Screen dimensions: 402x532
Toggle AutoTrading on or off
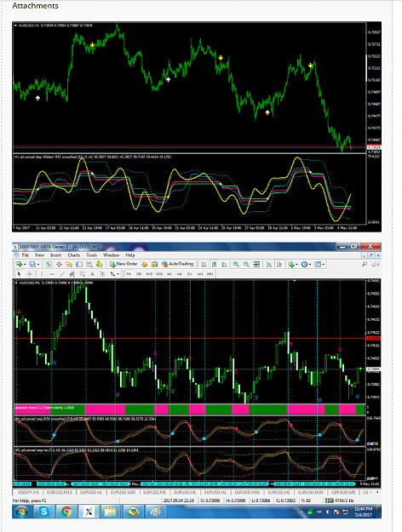click(177, 264)
